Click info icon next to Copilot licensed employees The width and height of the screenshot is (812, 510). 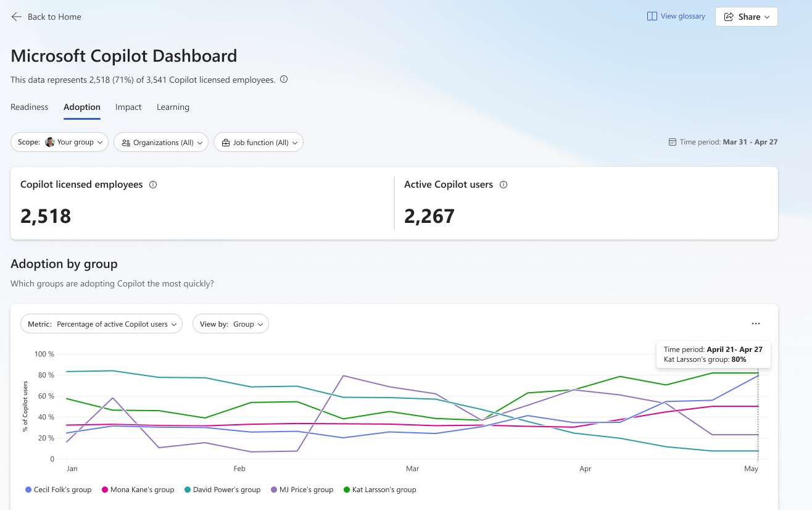click(x=153, y=185)
